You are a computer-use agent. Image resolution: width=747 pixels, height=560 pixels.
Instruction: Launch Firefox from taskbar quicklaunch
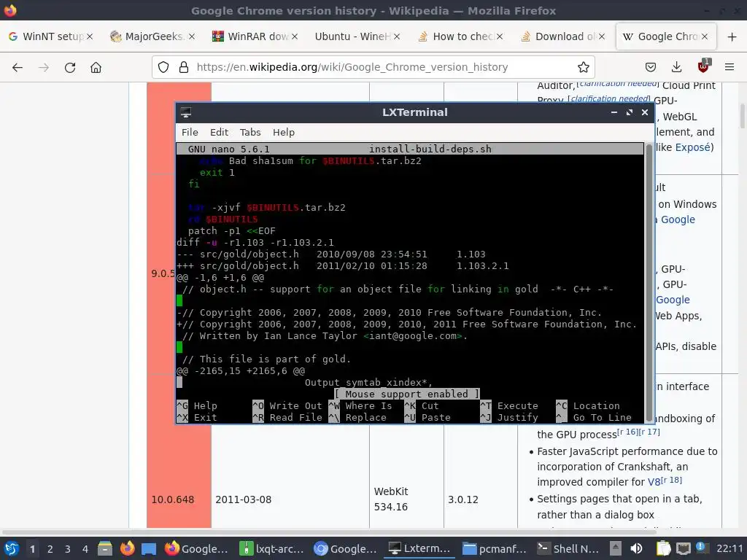(x=127, y=548)
